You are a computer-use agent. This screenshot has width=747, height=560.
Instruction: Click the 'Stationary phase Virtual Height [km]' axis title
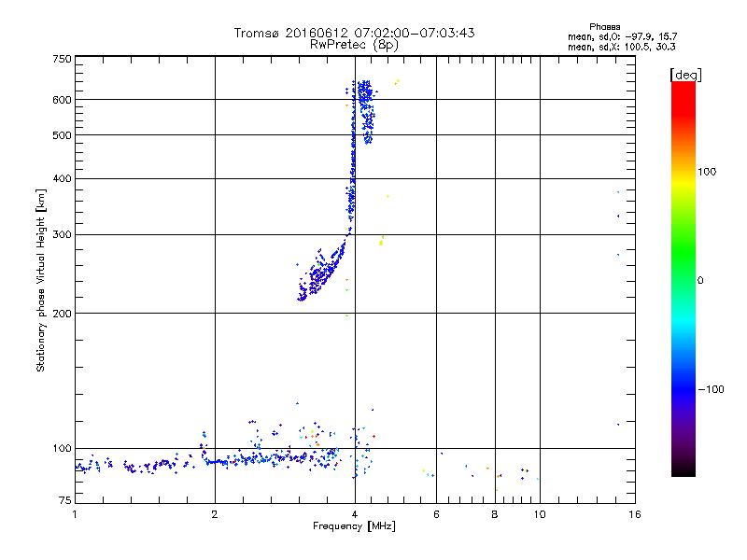coord(40,280)
